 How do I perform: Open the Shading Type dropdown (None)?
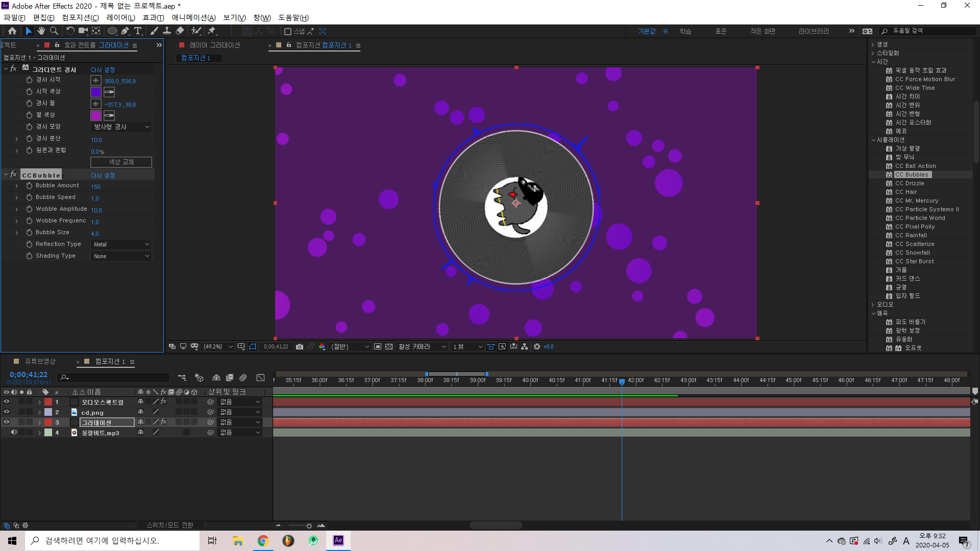pyautogui.click(x=121, y=256)
